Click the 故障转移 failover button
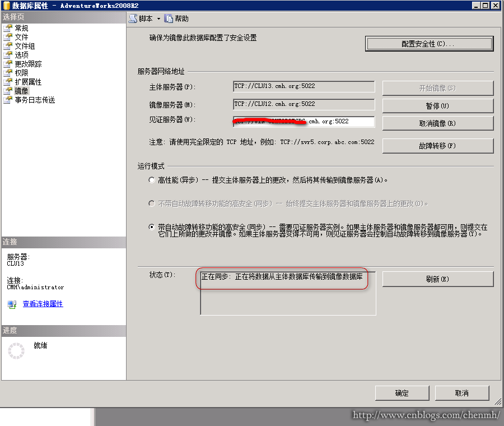Screen dimensions: 504x426 [438, 146]
